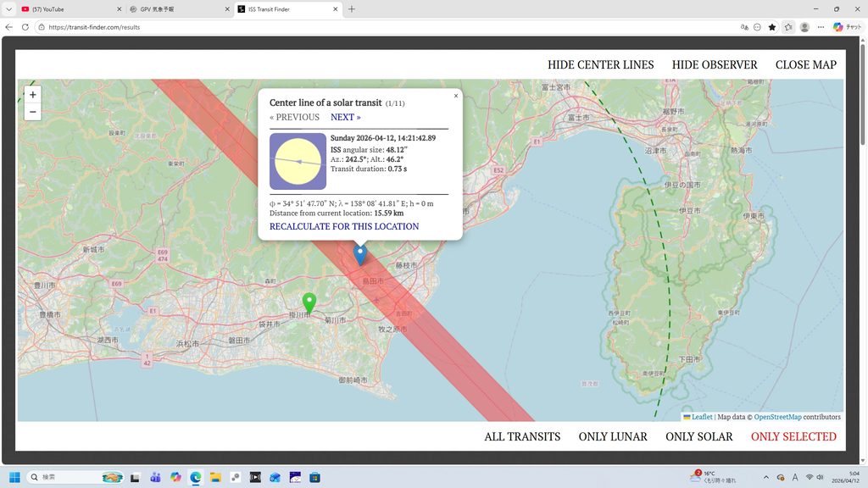
Task: Open the Copilot chat button
Action: point(848,26)
